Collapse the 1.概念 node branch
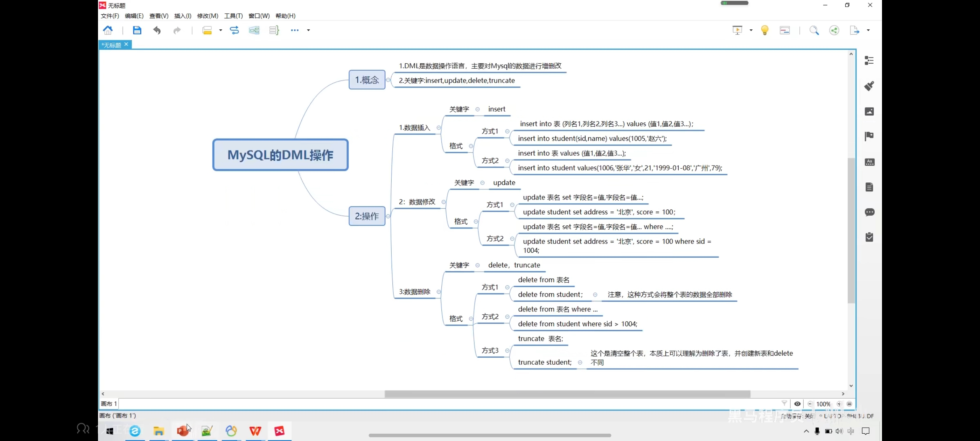This screenshot has width=980, height=441. click(x=388, y=80)
